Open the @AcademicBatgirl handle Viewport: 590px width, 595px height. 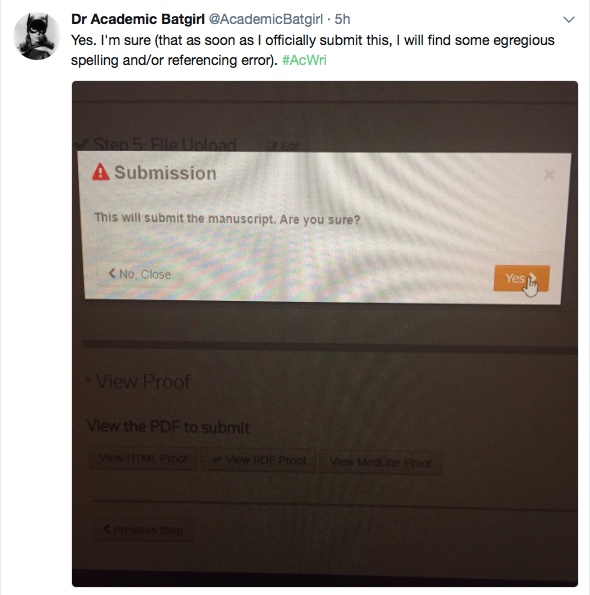[266, 19]
